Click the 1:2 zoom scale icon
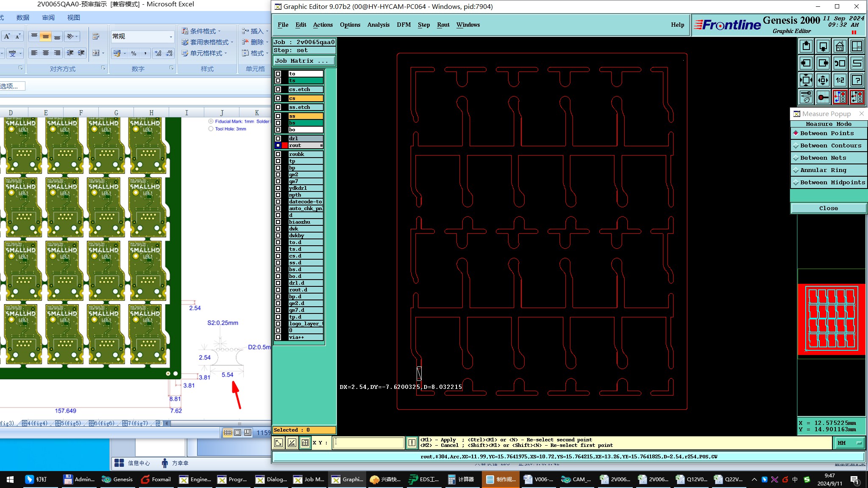868x488 pixels. point(840,80)
